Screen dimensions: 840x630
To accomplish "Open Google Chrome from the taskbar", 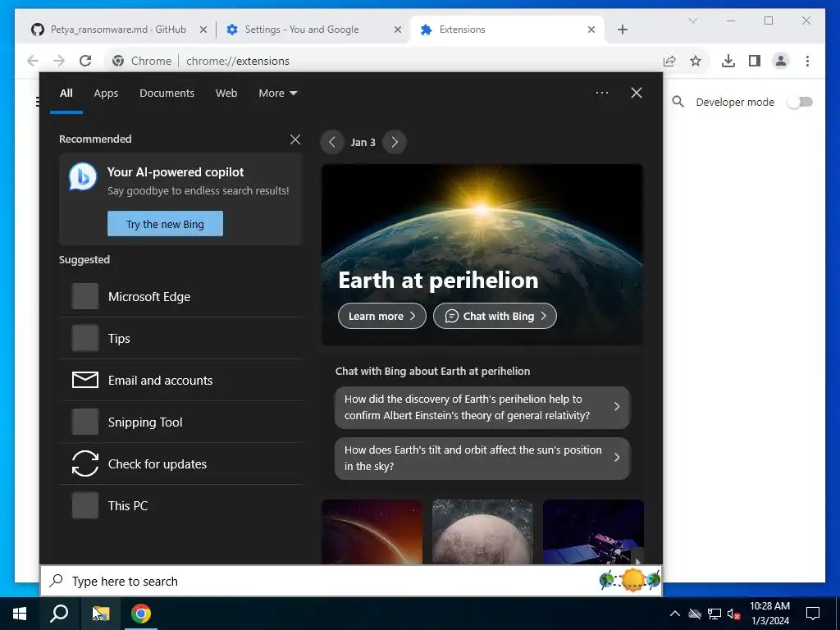I will click(141, 614).
